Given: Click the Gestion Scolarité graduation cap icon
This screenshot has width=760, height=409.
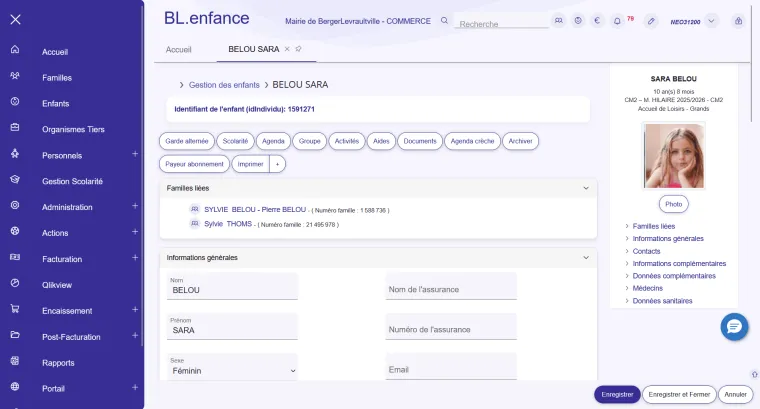Looking at the screenshot, I should pyautogui.click(x=15, y=179).
